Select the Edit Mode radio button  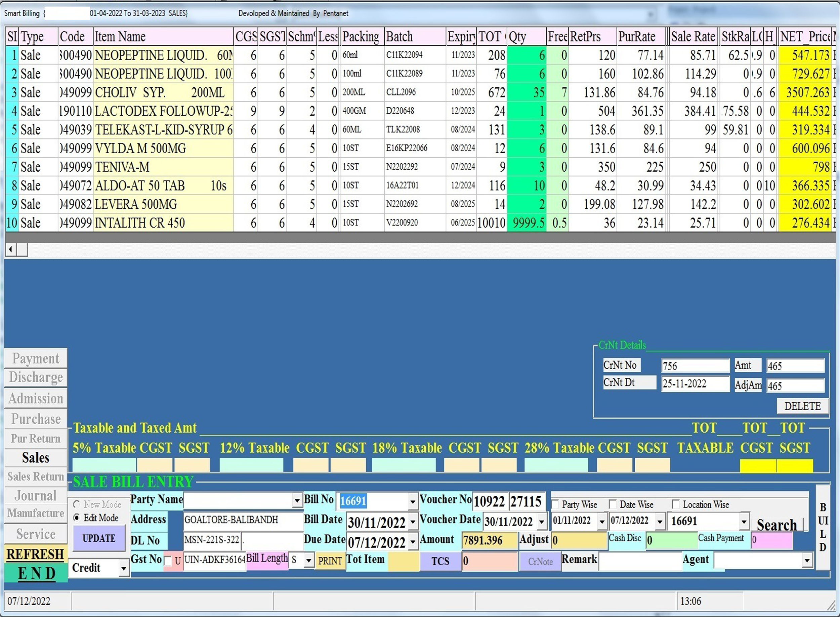(77, 518)
